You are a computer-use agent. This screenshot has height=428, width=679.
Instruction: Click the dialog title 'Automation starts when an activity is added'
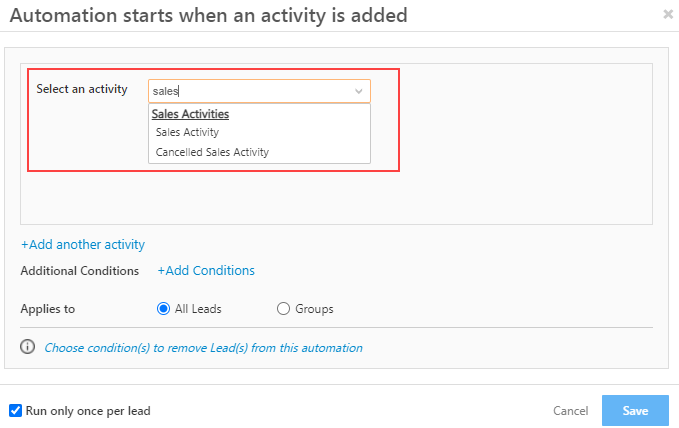point(209,15)
